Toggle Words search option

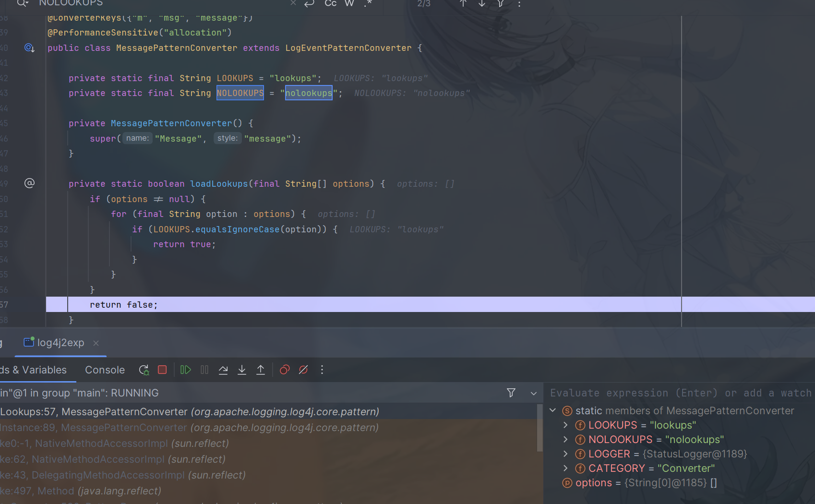click(x=349, y=3)
